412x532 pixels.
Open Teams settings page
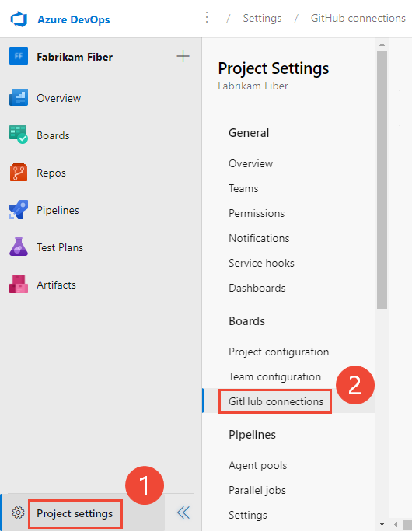point(243,189)
